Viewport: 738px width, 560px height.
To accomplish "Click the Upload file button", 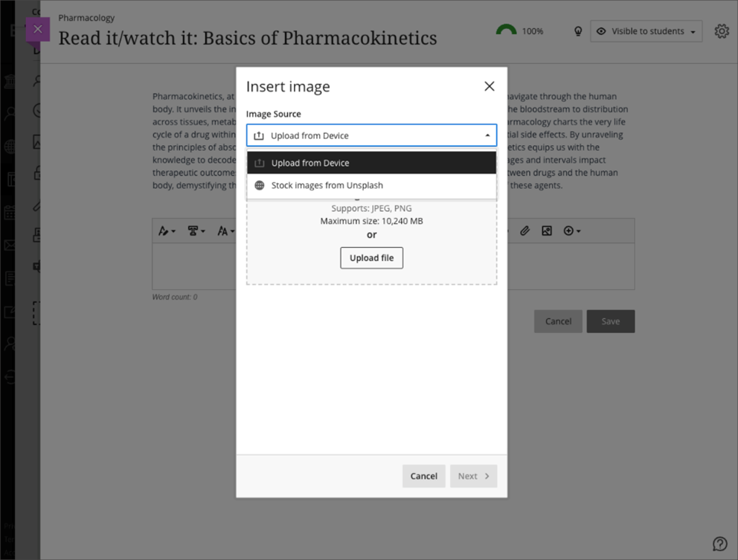I will [x=371, y=258].
